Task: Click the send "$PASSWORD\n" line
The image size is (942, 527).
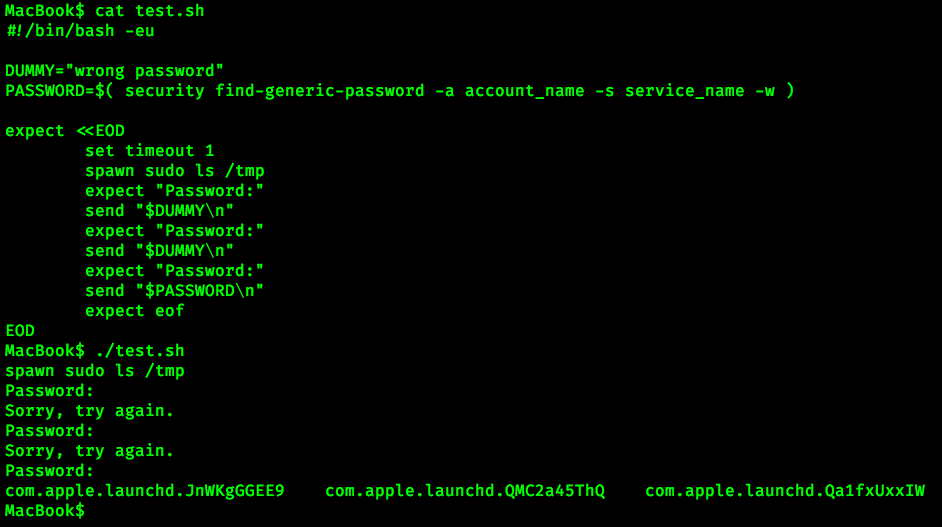Action: (x=174, y=291)
